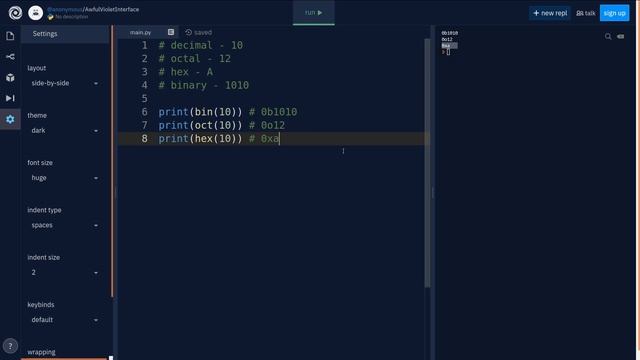Click the Settings panel header
Screen dimensions: 640x360
click(x=65, y=34)
